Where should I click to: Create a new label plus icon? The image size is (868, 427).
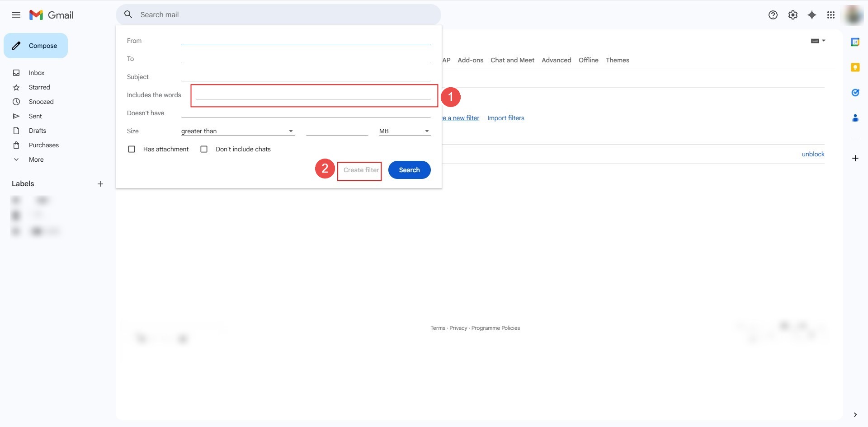click(100, 184)
